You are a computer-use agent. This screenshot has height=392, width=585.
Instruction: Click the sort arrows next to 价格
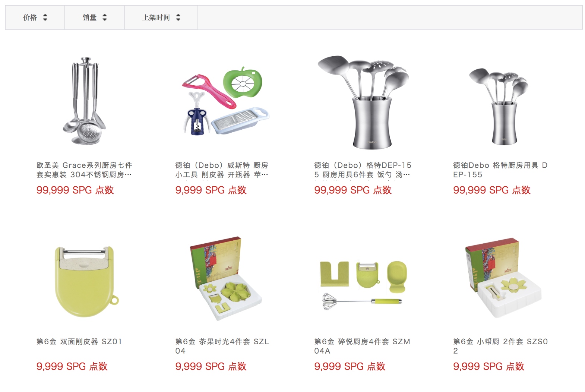[x=45, y=18]
